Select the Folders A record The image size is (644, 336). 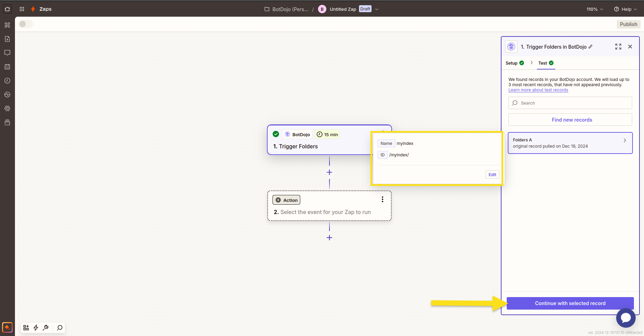pos(570,143)
